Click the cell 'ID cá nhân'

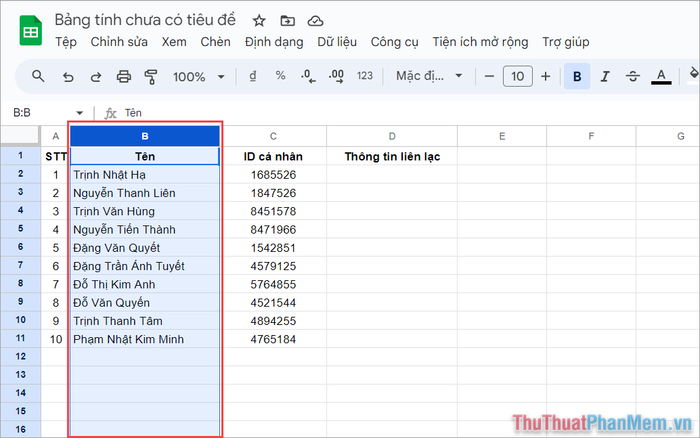[x=273, y=156]
